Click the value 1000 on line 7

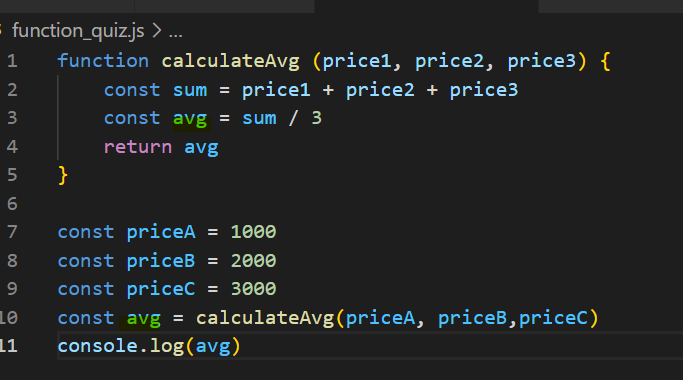coord(254,232)
